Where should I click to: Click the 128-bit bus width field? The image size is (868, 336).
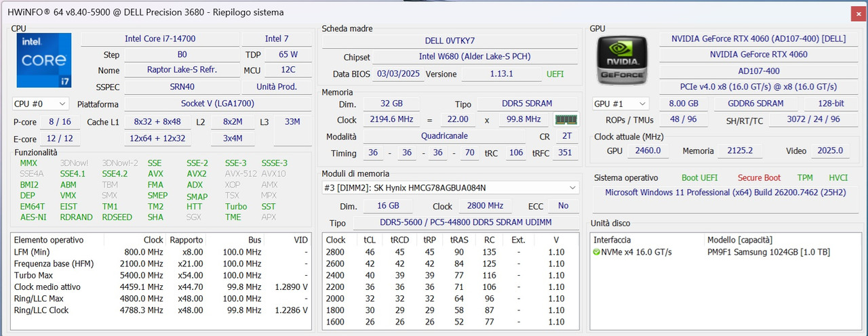[x=830, y=104]
